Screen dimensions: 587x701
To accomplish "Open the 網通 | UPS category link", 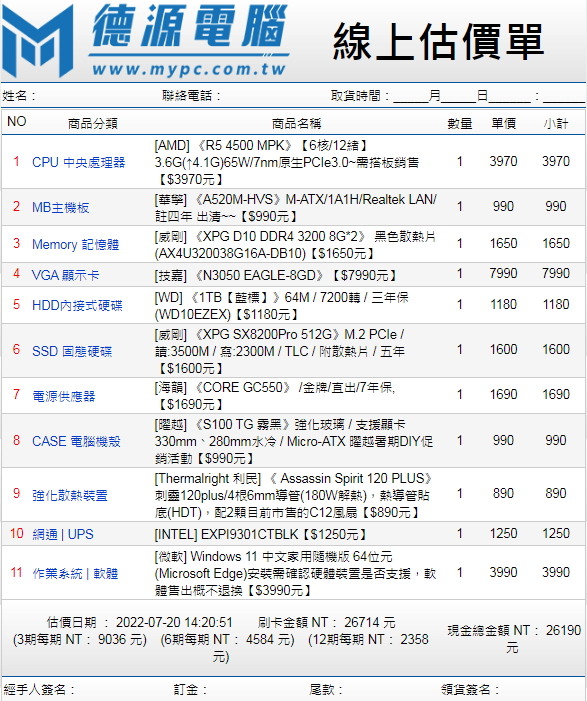I will pos(63,534).
